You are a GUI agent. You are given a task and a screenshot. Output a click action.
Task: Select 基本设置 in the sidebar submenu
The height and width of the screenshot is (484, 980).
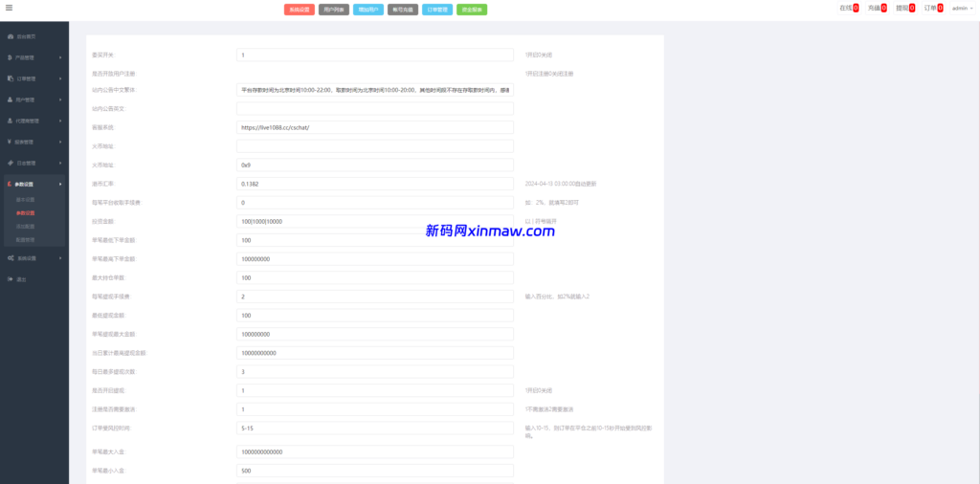click(x=25, y=200)
